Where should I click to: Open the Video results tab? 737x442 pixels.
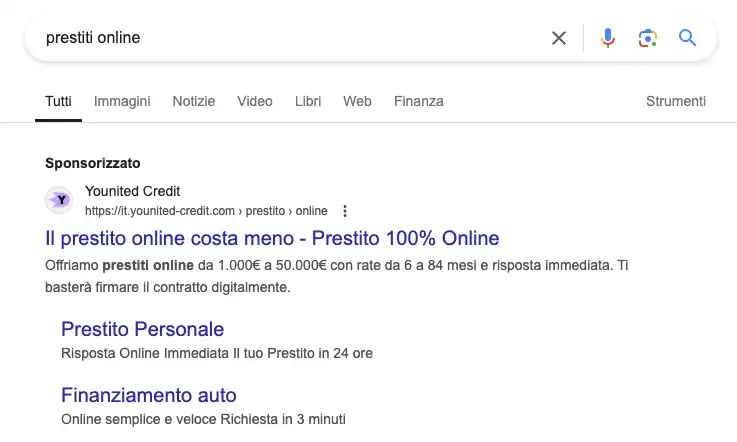[255, 101]
